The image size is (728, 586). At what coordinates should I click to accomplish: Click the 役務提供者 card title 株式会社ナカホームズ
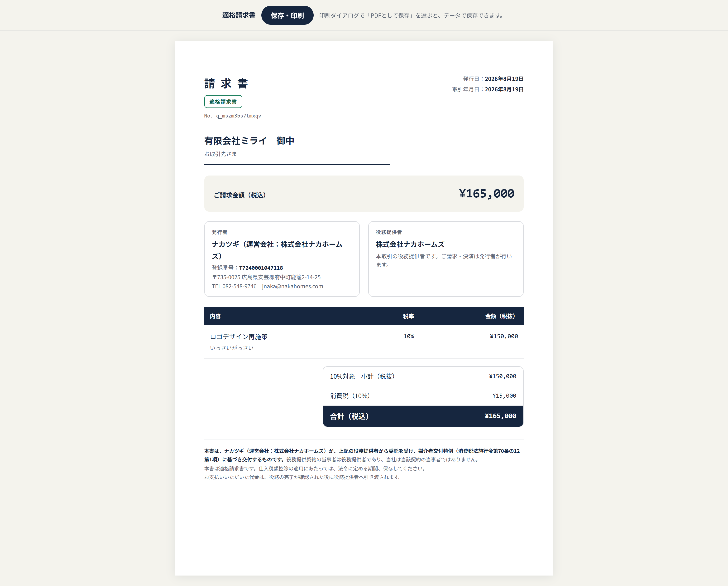pos(410,244)
